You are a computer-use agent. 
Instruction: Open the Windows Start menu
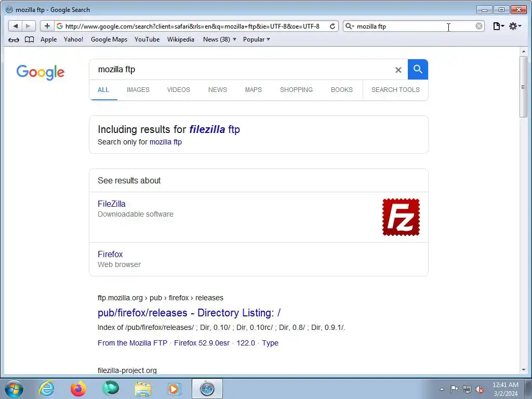coord(14,389)
